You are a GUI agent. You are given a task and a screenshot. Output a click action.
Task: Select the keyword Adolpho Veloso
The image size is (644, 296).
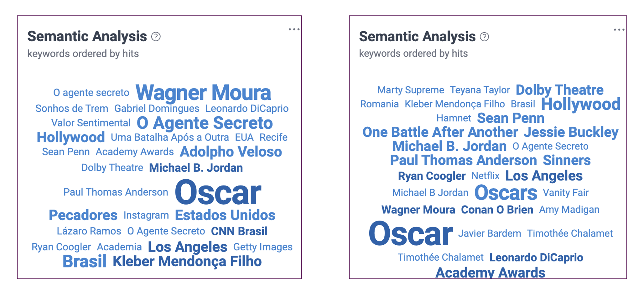click(x=231, y=152)
